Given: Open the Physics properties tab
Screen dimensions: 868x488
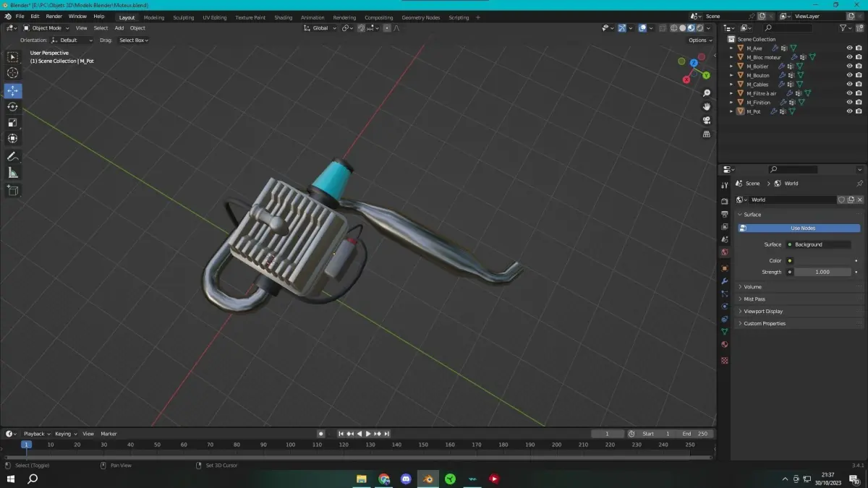Looking at the screenshot, I should point(725,306).
